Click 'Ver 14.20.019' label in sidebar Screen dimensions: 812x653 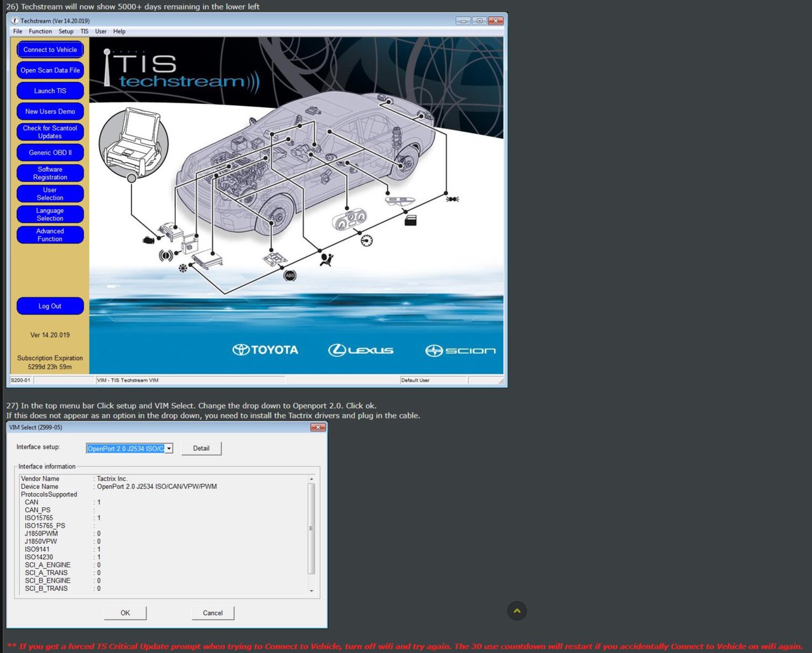click(50, 335)
